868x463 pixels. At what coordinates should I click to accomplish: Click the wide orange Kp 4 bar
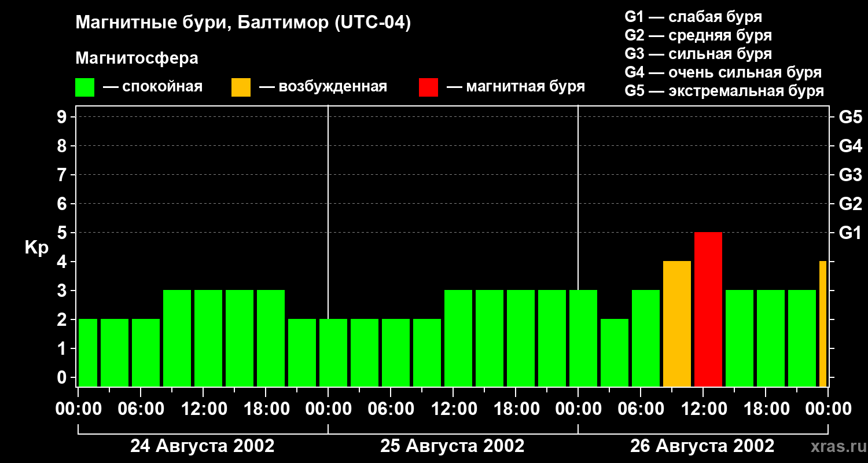coord(677,324)
